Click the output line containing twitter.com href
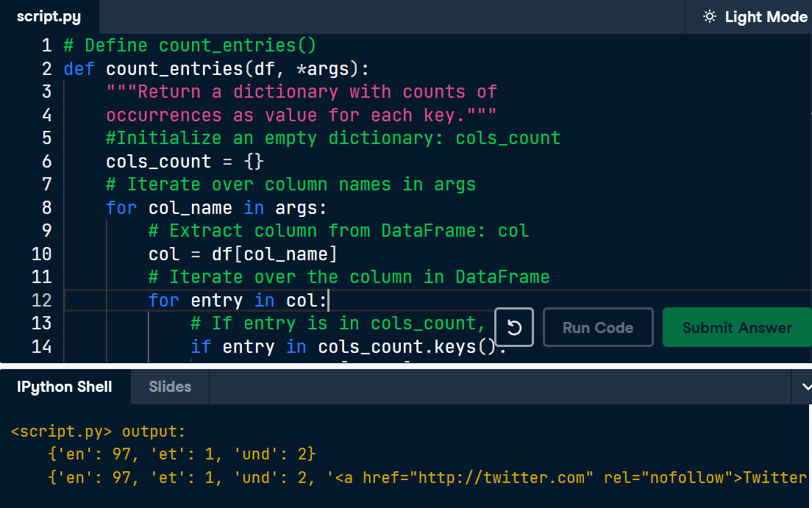Screen dimensions: 812x508 click(x=428, y=477)
